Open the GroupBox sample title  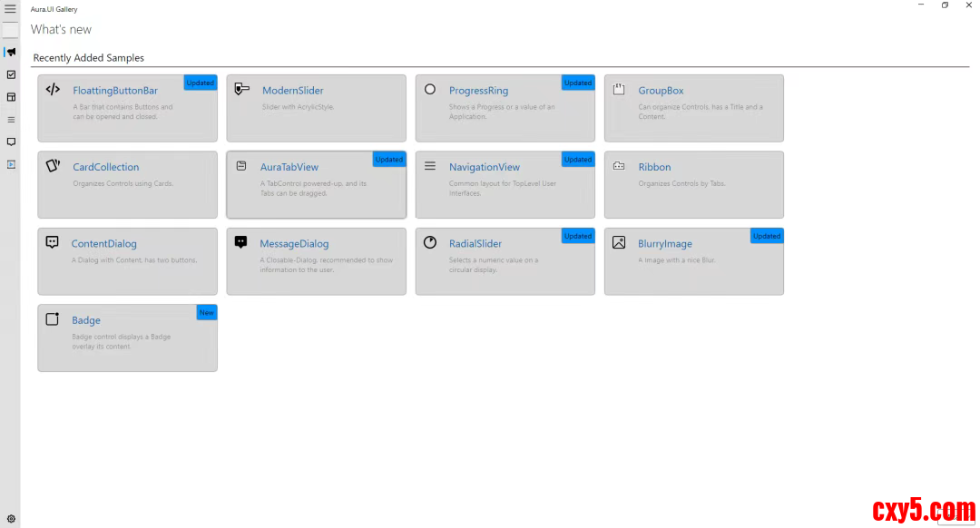click(x=661, y=91)
